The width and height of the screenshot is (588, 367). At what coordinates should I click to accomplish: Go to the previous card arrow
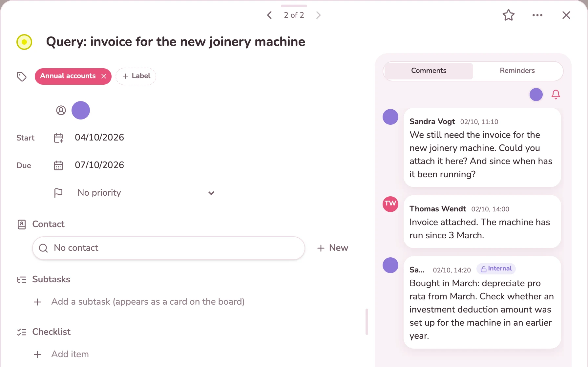click(x=269, y=15)
